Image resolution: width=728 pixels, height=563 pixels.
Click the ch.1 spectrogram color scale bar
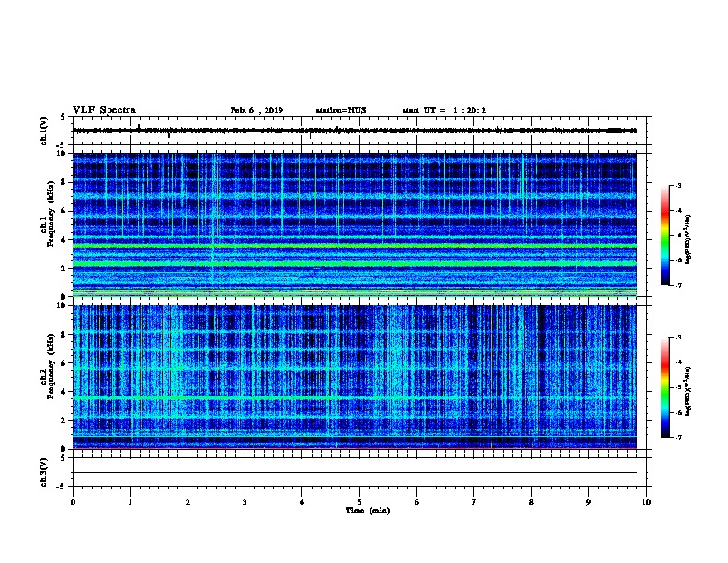(665, 236)
